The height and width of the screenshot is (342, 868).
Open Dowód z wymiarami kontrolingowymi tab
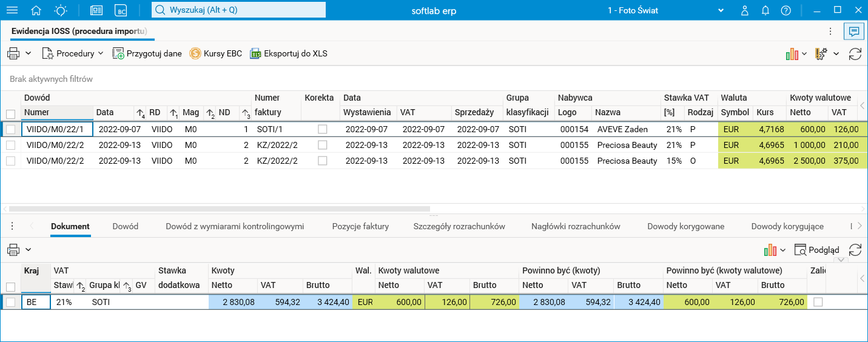[x=235, y=226]
